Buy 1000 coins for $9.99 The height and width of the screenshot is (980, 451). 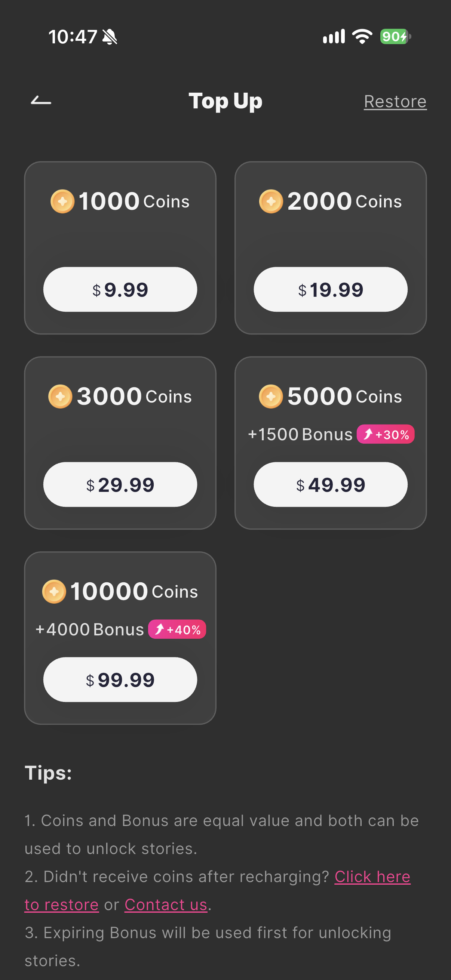120,290
